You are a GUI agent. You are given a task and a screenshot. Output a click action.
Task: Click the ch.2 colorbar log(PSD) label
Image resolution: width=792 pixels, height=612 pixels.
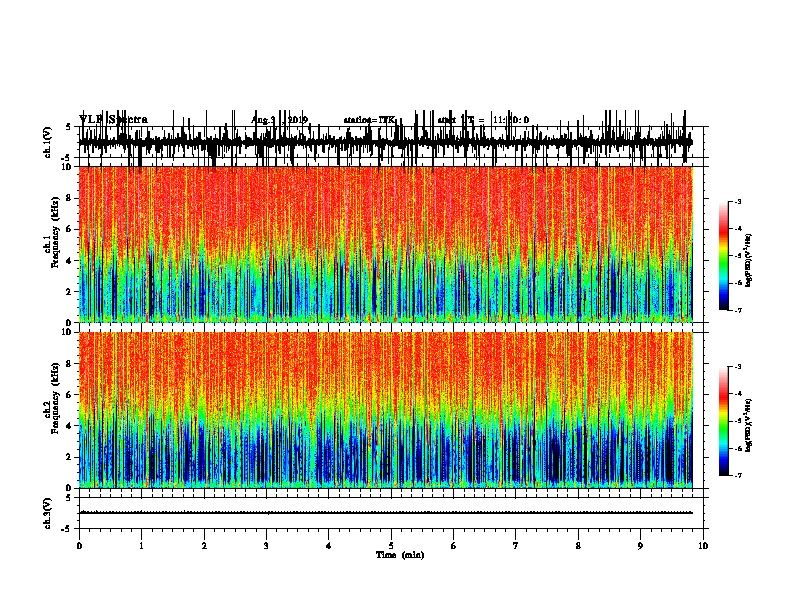coord(749,425)
